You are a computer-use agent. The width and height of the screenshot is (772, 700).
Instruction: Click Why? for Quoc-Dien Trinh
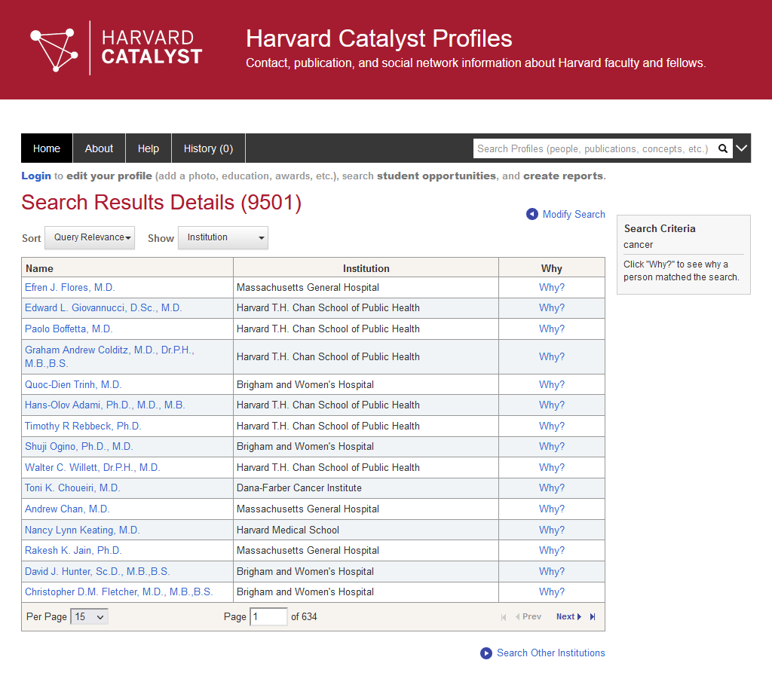pyautogui.click(x=552, y=385)
